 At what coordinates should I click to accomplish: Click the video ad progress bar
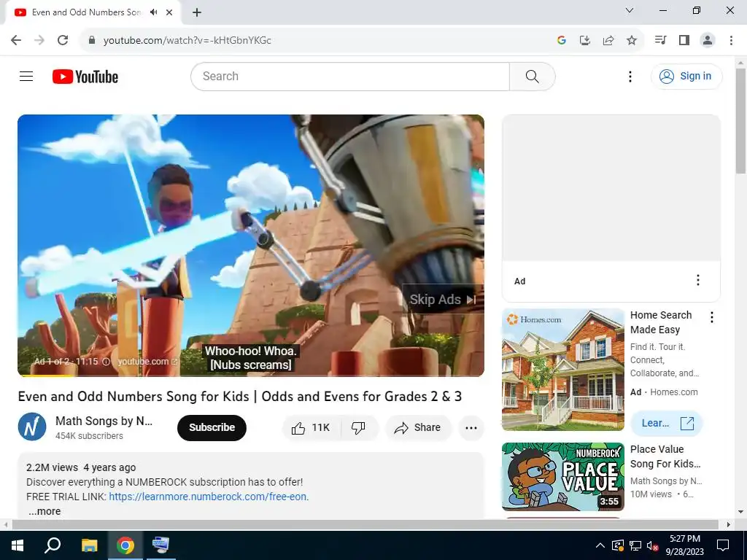tap(251, 376)
